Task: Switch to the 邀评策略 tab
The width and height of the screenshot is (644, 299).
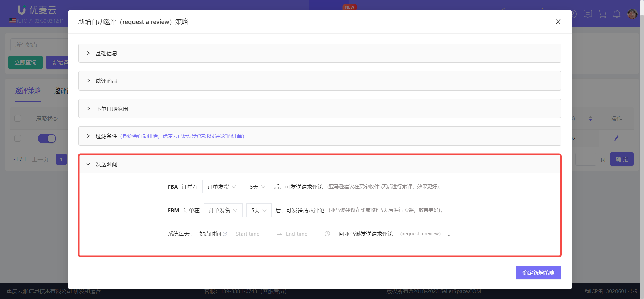Action: (x=28, y=91)
